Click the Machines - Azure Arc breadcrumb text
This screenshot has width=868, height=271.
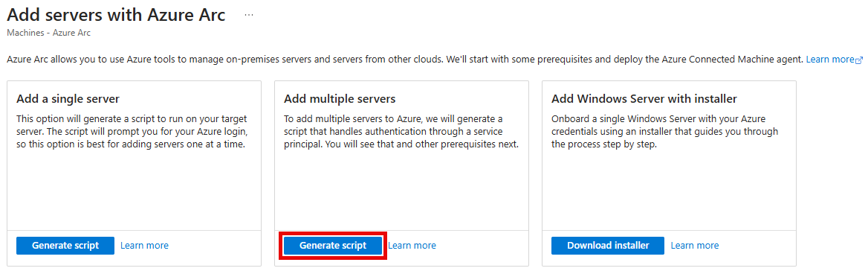click(49, 33)
